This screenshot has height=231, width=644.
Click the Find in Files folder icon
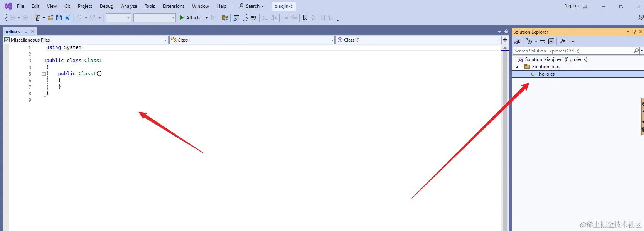tap(225, 18)
